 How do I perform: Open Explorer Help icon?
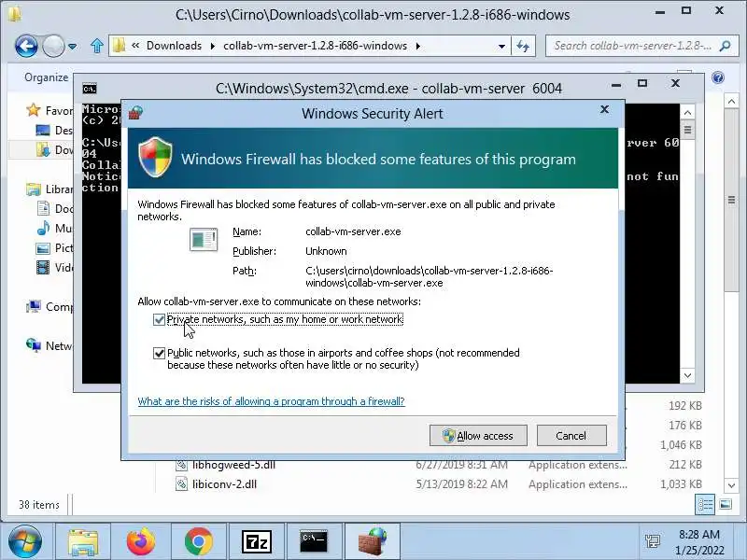(718, 77)
